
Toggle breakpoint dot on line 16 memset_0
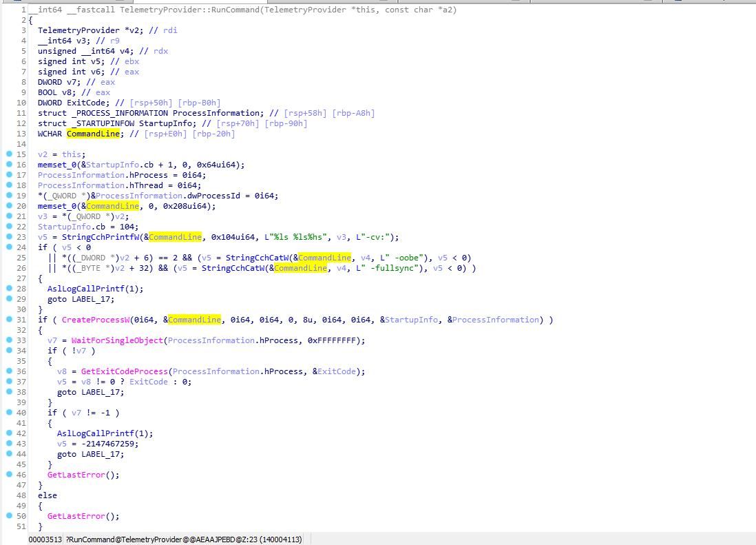click(x=9, y=164)
